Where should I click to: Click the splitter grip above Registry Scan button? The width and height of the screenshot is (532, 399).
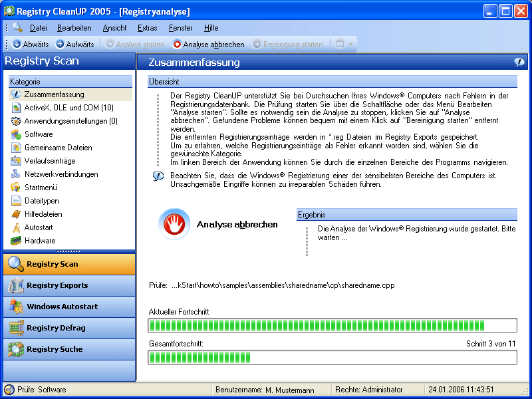(x=68, y=251)
